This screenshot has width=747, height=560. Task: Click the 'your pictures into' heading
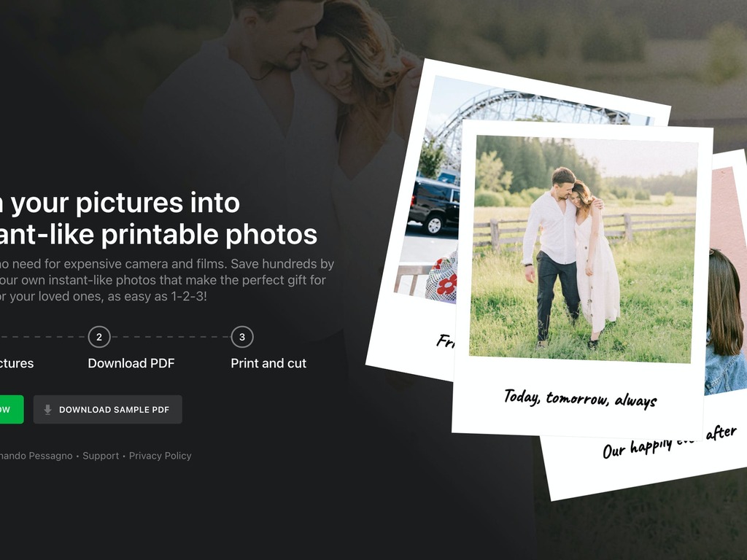(x=120, y=203)
